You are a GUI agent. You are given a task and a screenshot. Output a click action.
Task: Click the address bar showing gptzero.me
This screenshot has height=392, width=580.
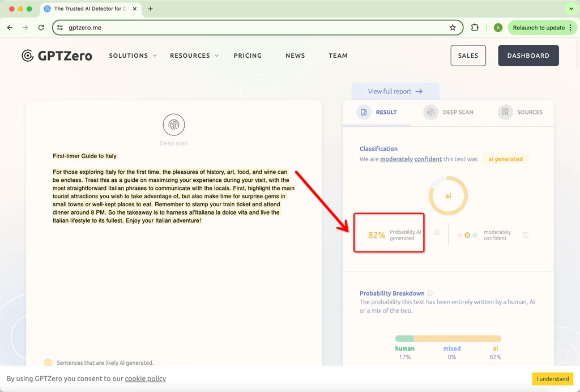[x=258, y=27]
